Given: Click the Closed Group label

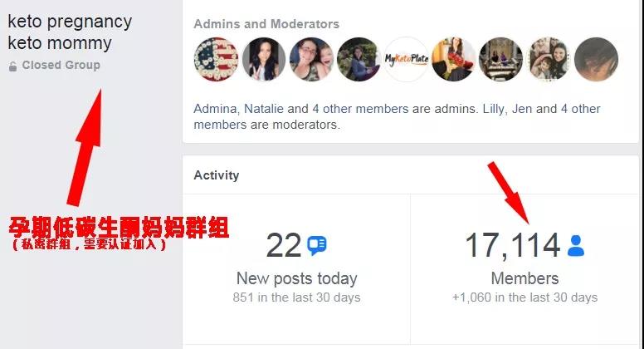Looking at the screenshot, I should (x=61, y=65).
